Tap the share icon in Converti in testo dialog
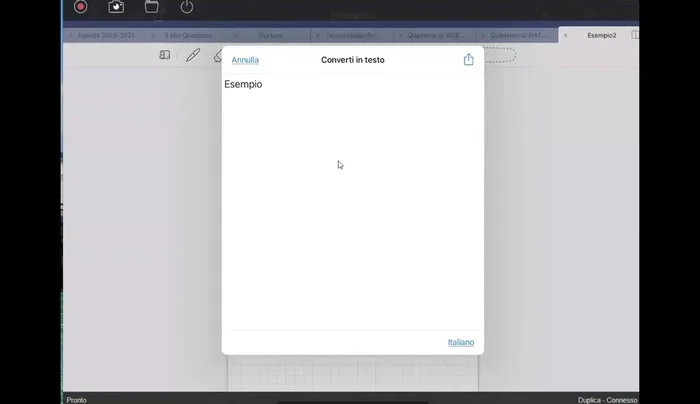 click(468, 60)
